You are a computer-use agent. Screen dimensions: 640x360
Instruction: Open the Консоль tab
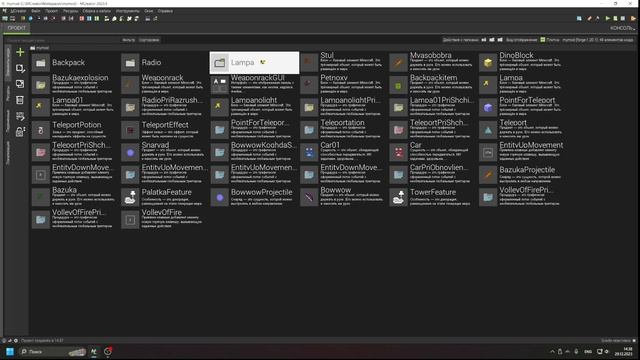click(622, 28)
